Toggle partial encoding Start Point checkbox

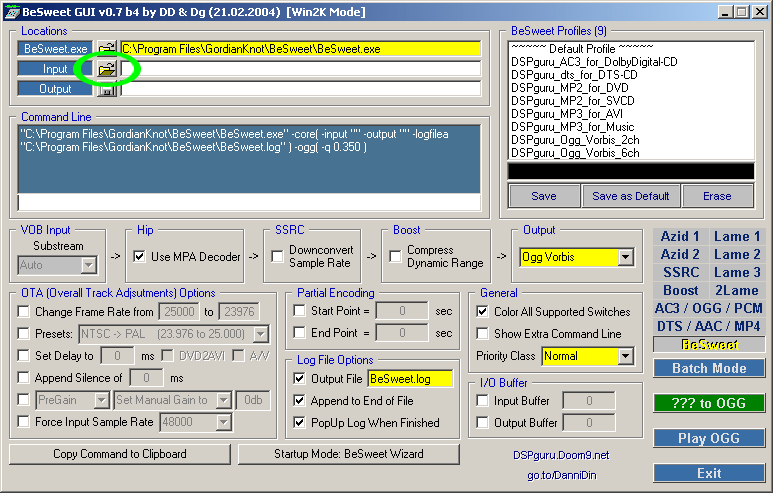tap(299, 311)
